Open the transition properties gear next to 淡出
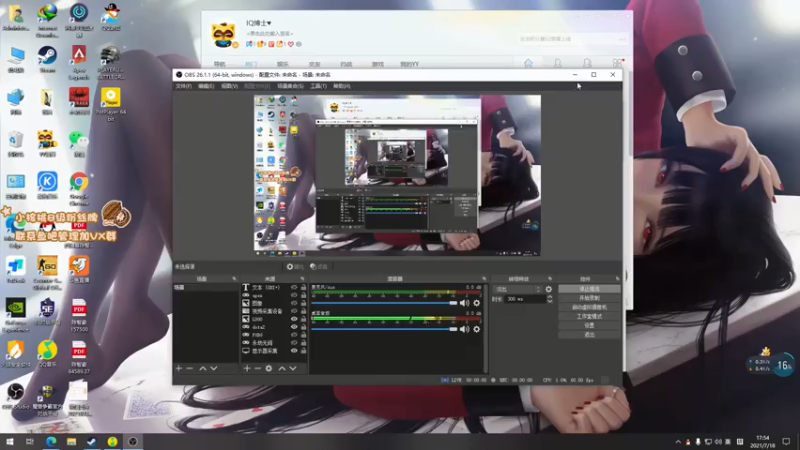 (x=548, y=289)
